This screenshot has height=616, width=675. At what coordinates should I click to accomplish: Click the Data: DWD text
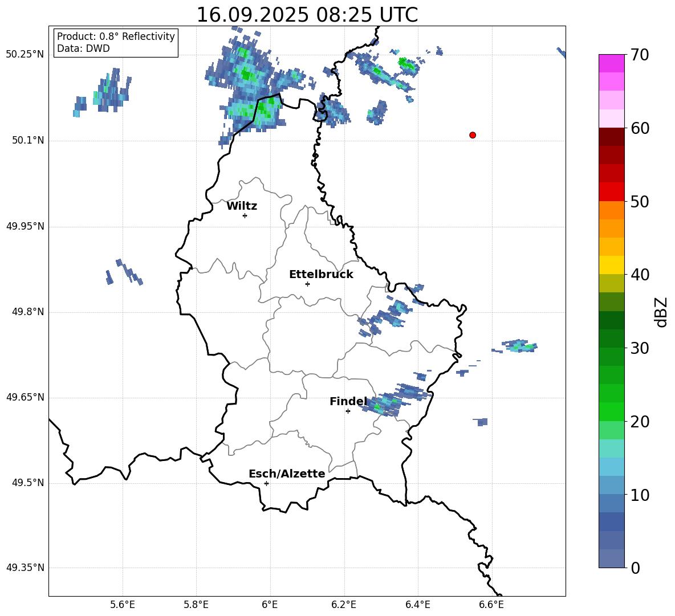[x=83, y=48]
